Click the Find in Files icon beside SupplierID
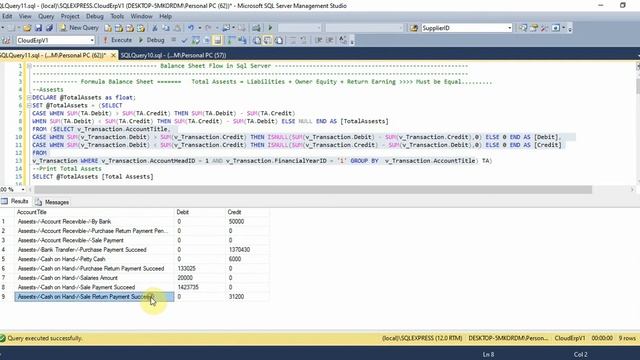The height and width of the screenshot is (360, 640). pos(413,28)
